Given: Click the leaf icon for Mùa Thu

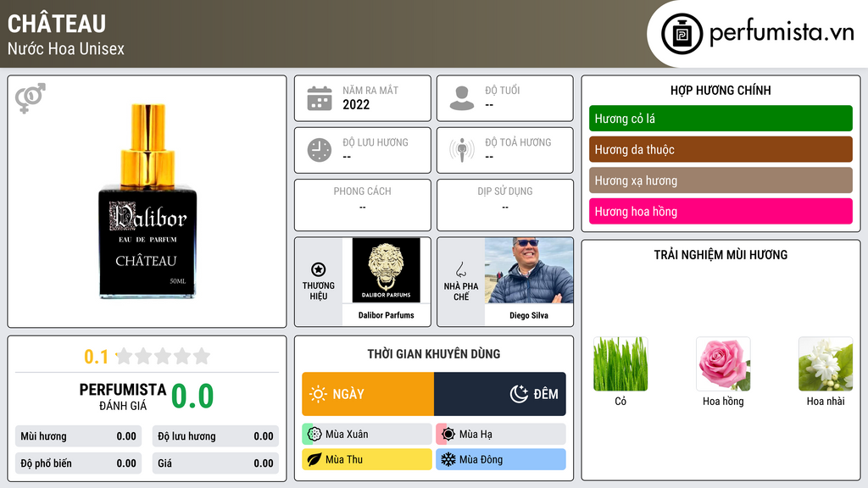Looking at the screenshot, I should [x=314, y=459].
